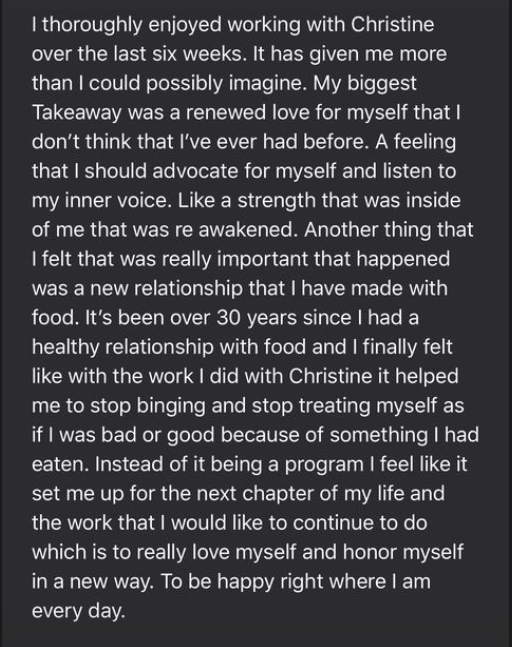The width and height of the screenshot is (512, 647).
Task: Click the word "healthy"
Action: point(66,347)
